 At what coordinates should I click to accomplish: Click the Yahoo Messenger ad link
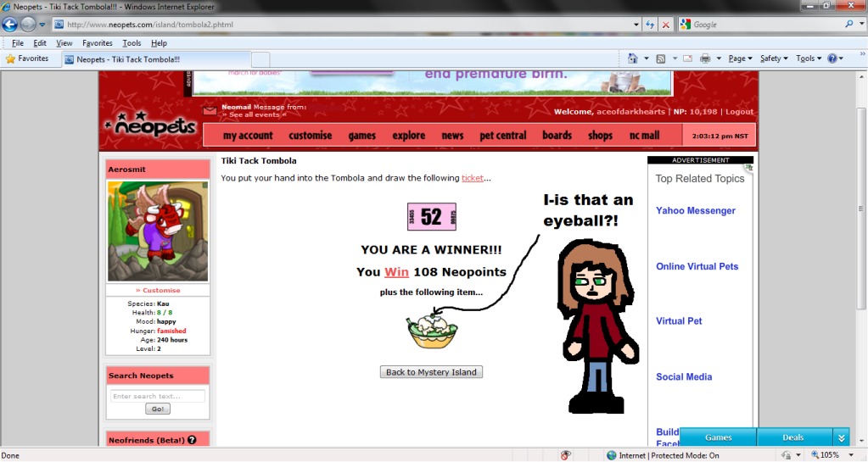click(695, 211)
